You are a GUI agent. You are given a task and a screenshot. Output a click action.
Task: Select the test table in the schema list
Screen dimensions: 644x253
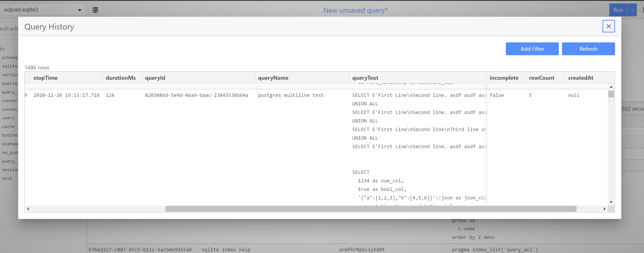pyautogui.click(x=7, y=178)
